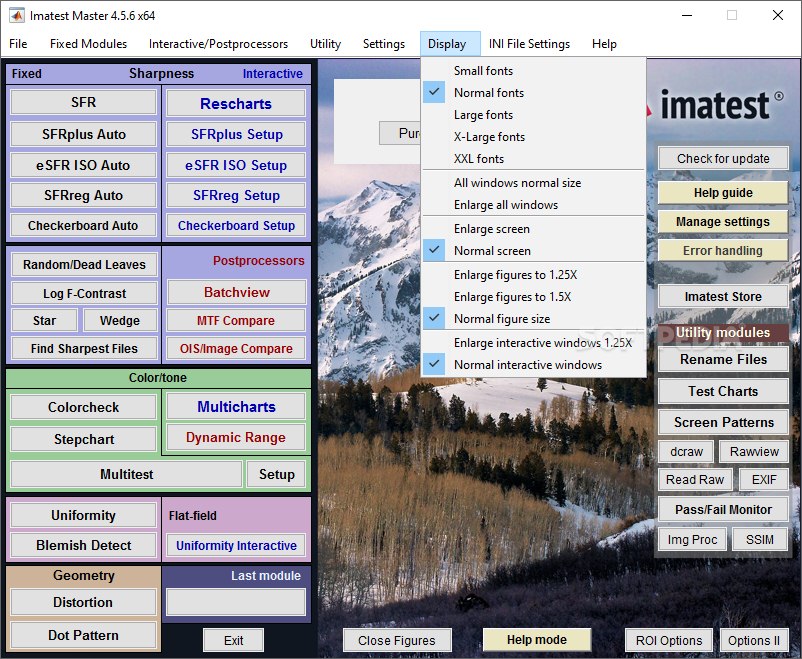
Task: Enable Enlarge figures to 1.5X
Action: (x=533, y=297)
